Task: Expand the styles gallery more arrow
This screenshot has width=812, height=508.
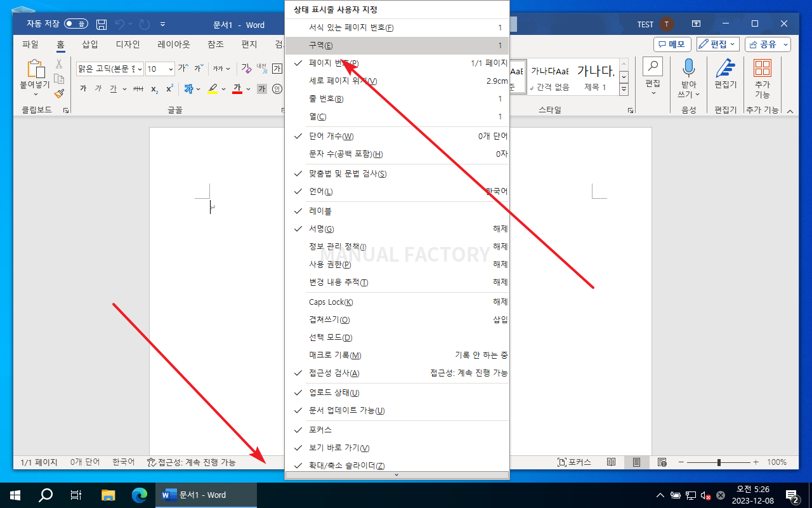Action: tap(624, 90)
